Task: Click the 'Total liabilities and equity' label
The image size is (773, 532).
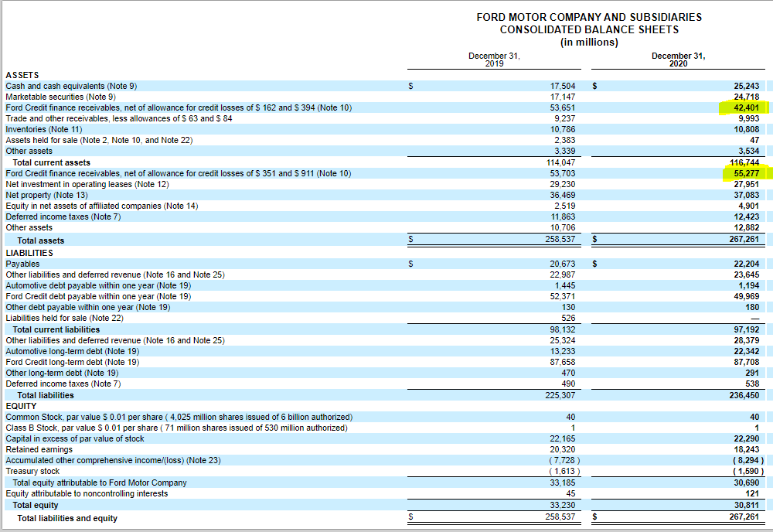Action: coord(67,518)
